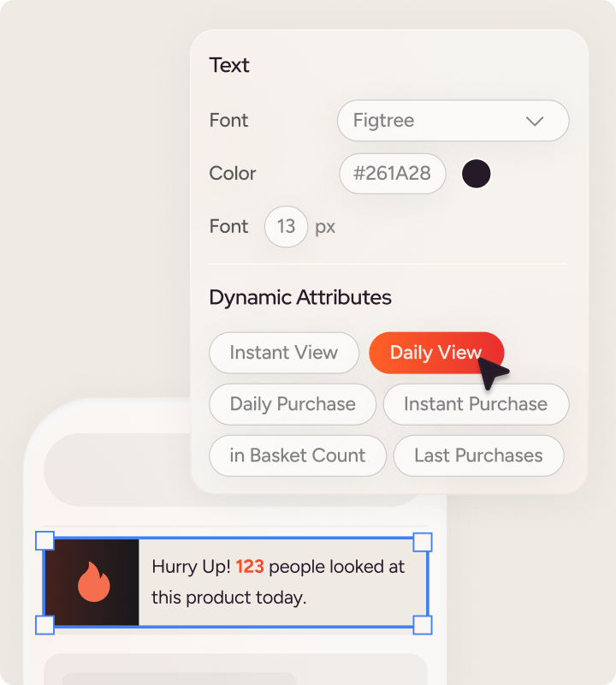Click the chevron arrow in Font selector
This screenshot has height=685, width=616.
pyautogui.click(x=535, y=121)
